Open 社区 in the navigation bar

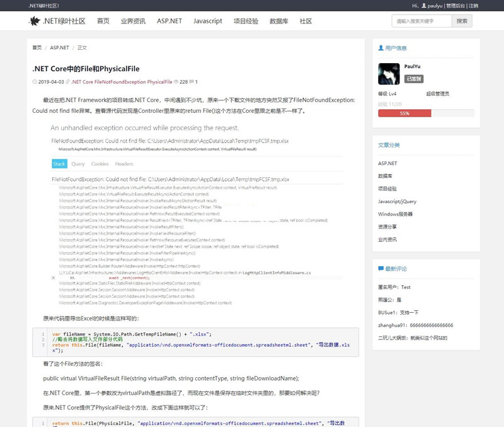pyautogui.click(x=306, y=21)
